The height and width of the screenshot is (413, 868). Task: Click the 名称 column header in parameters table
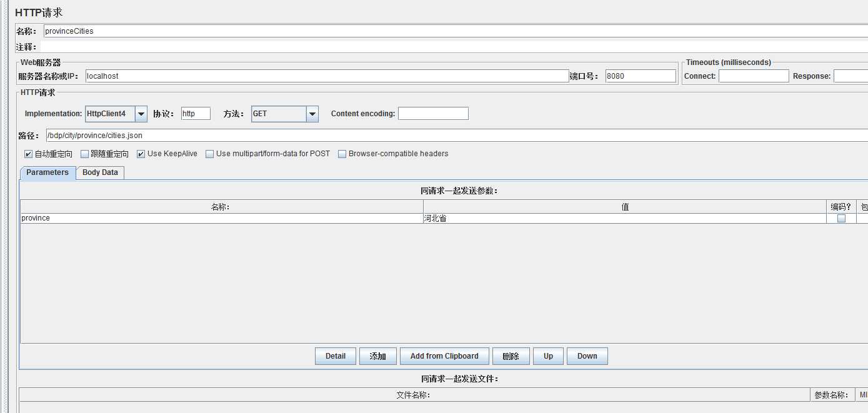click(x=221, y=207)
